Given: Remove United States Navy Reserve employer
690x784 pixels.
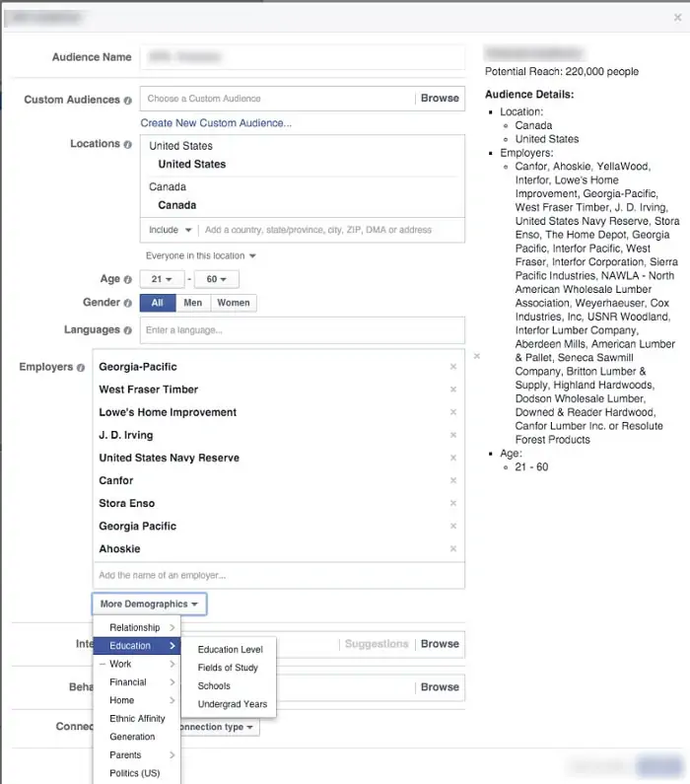Looking at the screenshot, I should pyautogui.click(x=453, y=458).
